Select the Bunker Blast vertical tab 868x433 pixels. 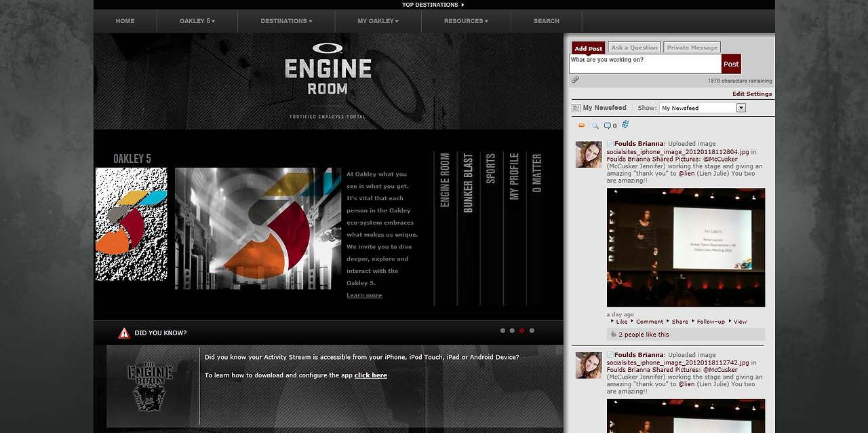click(x=468, y=183)
